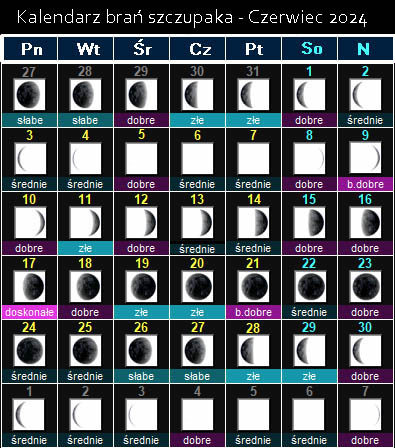The height and width of the screenshot is (448, 395).
Task: Click the moon icon for June 2
Action: 365,94
